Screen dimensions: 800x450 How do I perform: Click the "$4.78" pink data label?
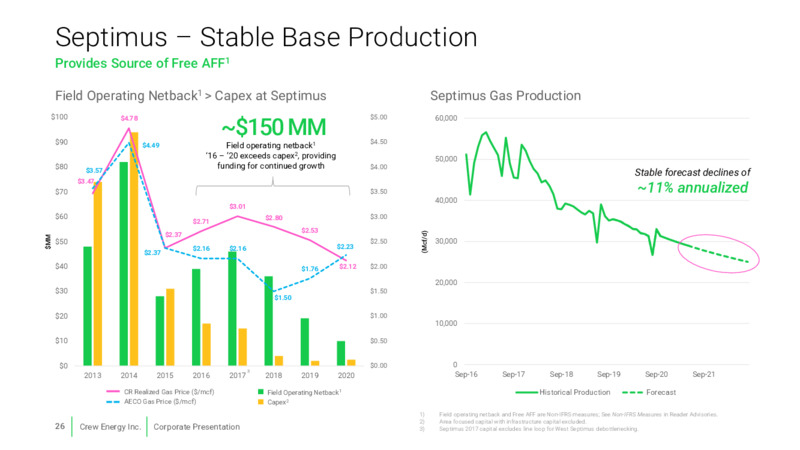pos(129,118)
